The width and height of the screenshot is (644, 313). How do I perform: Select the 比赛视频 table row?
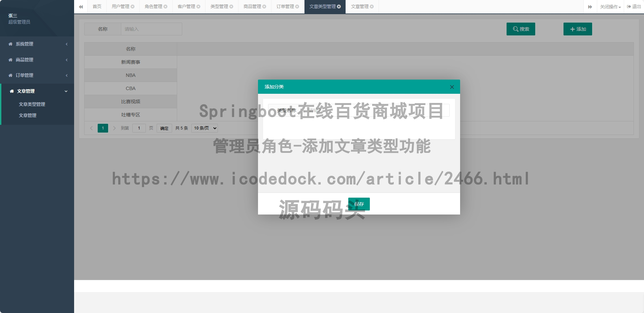tap(131, 102)
